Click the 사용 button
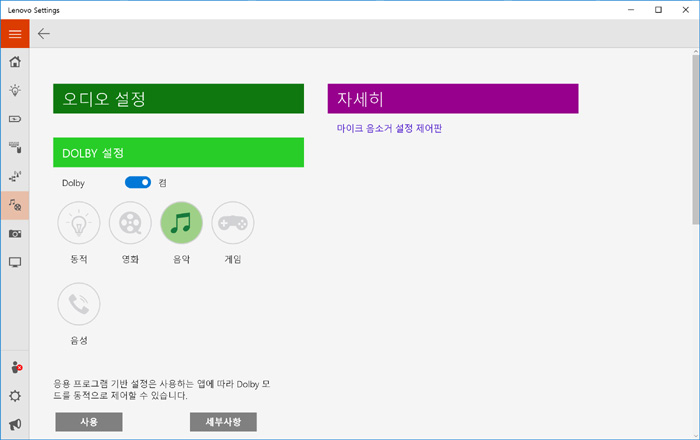The image size is (700, 440). 89,422
